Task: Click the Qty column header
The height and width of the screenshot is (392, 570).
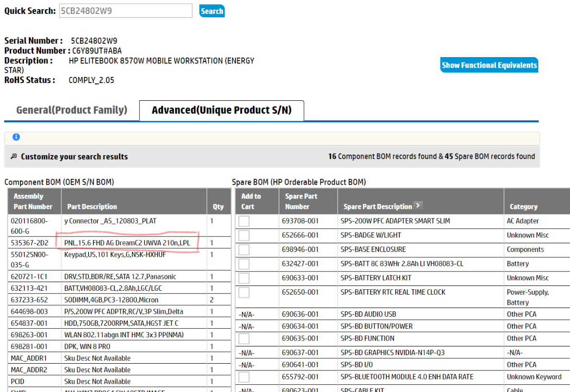Action: click(x=218, y=206)
